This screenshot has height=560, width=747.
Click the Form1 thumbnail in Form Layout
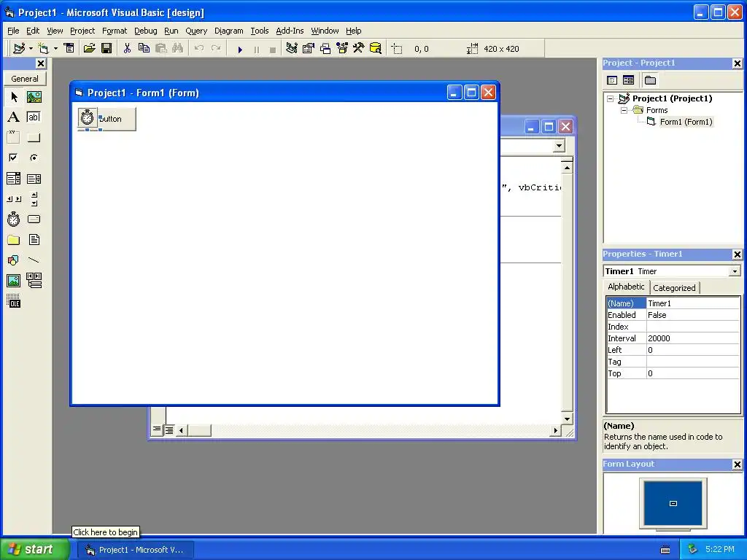pyautogui.click(x=673, y=503)
